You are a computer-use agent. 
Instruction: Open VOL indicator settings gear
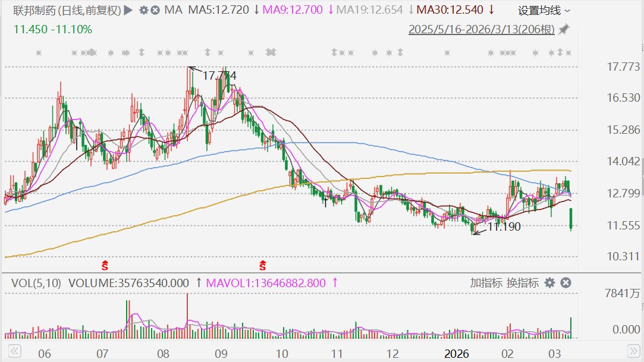[x=550, y=283]
